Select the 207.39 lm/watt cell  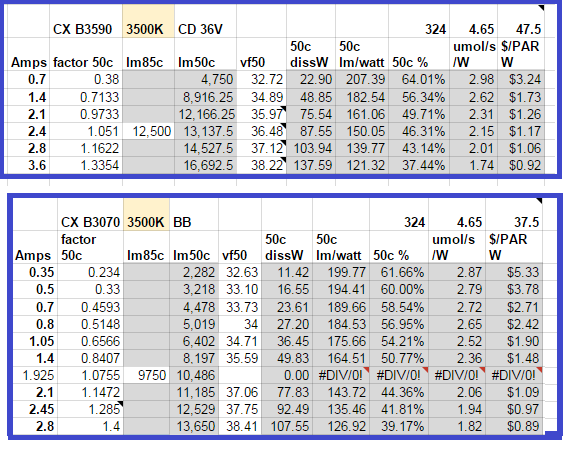[362, 79]
